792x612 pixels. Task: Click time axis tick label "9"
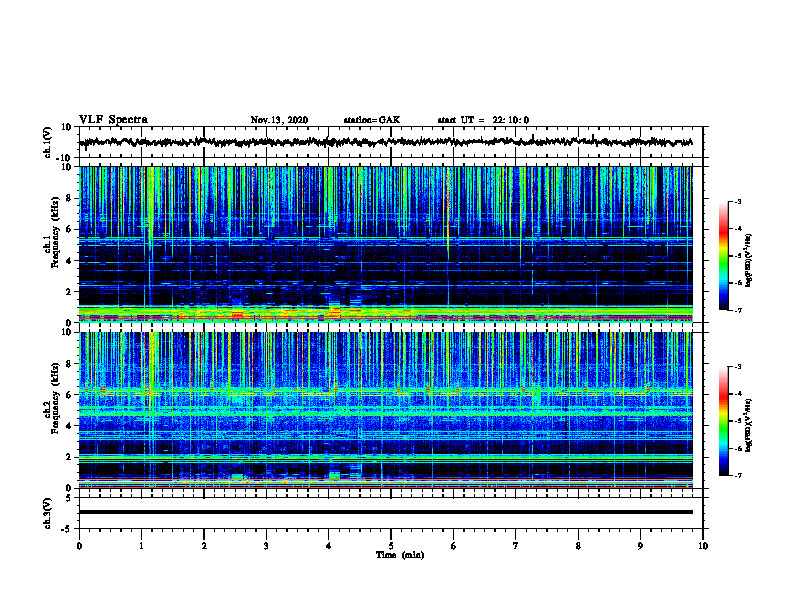click(640, 546)
